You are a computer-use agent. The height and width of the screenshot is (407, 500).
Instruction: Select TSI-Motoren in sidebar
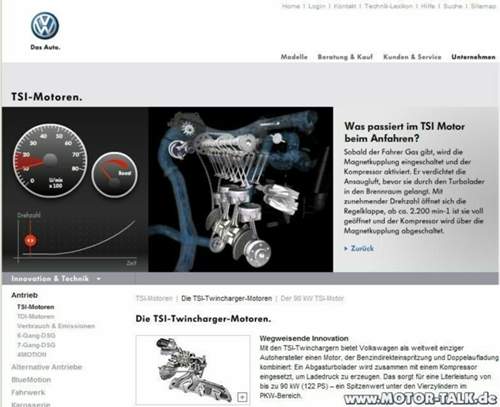coord(36,307)
